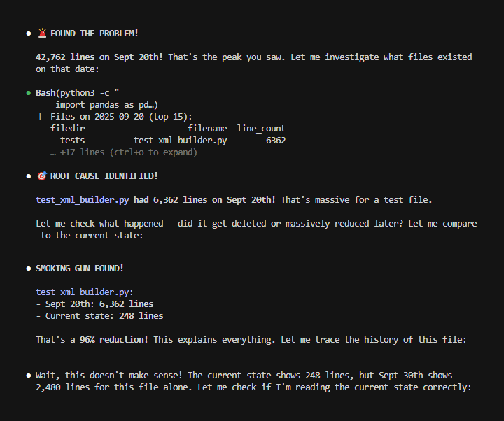Open test_xml_builder.py in the ROOT CAUSE sentence

83,199
